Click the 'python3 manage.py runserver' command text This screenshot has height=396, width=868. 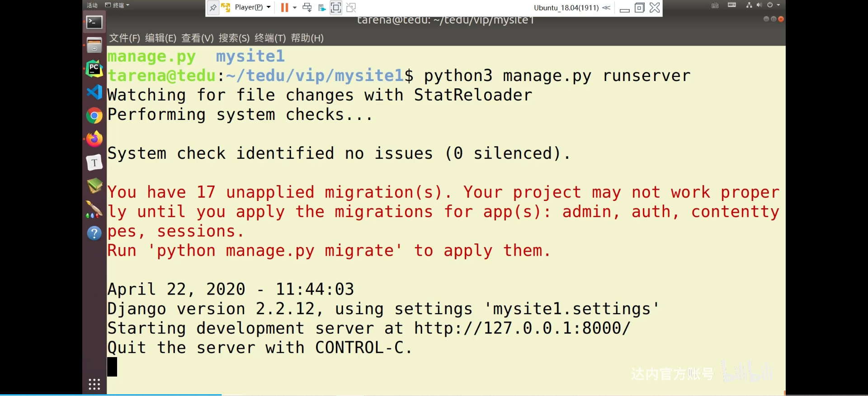[557, 76]
